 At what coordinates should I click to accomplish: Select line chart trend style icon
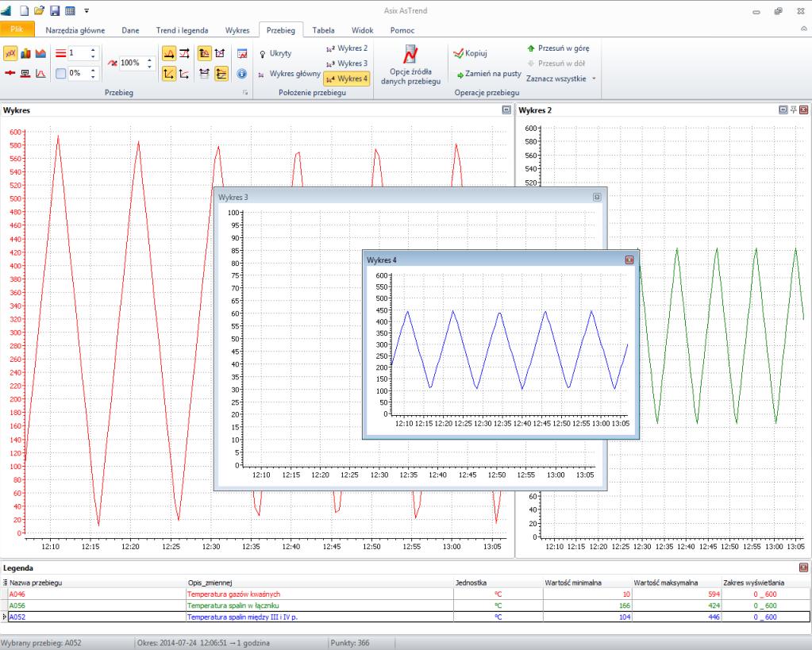point(10,53)
